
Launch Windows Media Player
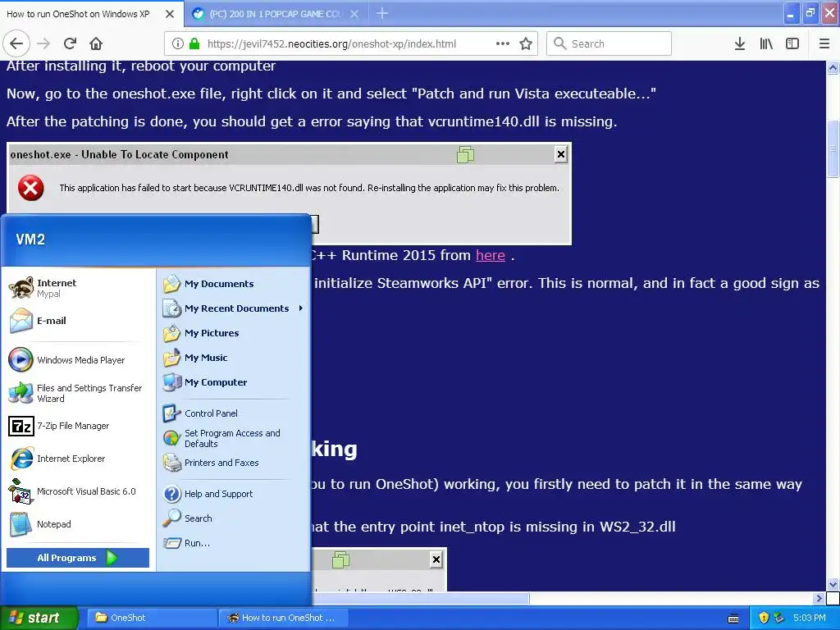click(x=78, y=360)
